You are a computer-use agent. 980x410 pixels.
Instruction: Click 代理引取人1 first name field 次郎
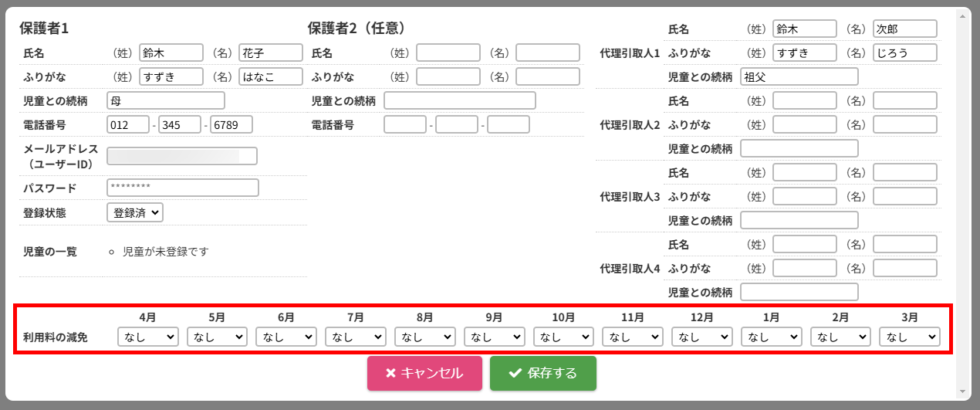pos(905,29)
